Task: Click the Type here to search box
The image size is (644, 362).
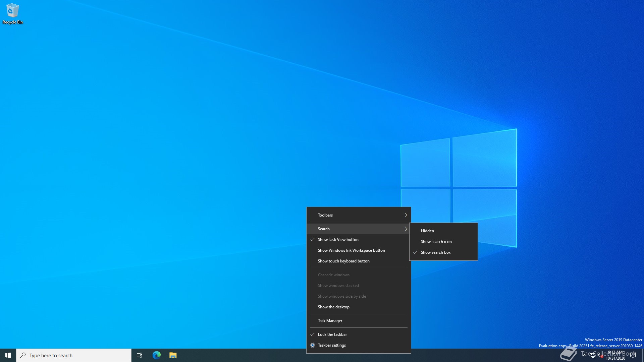Action: point(74,355)
